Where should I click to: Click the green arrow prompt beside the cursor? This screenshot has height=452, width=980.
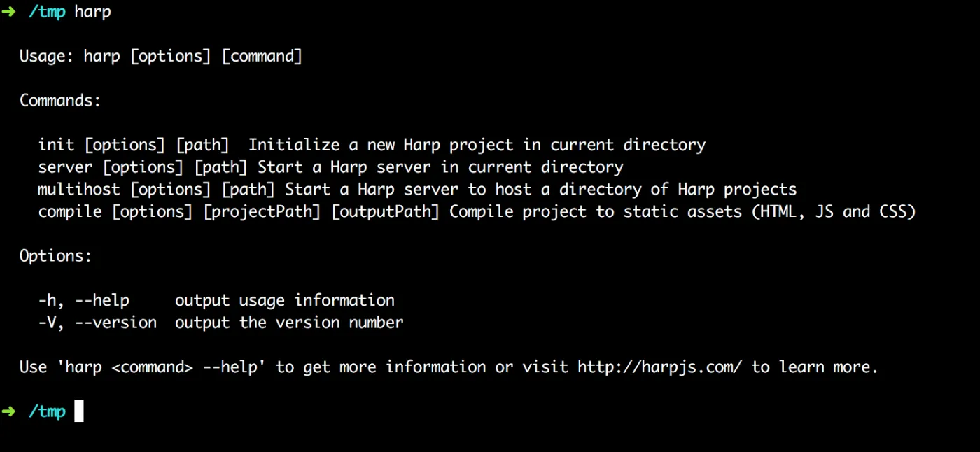[x=8, y=411]
